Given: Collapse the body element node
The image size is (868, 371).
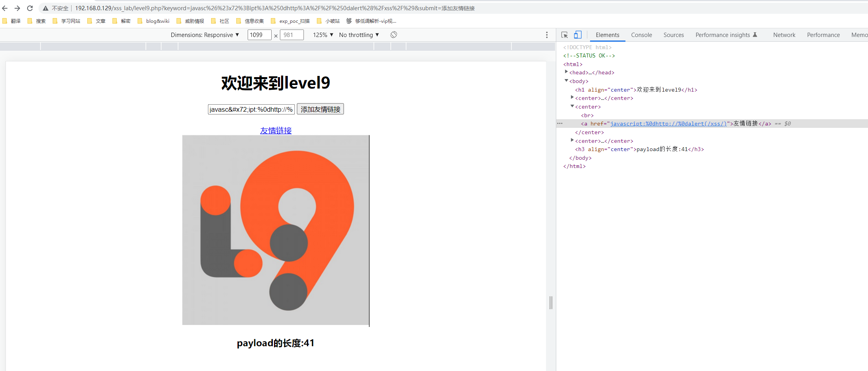Looking at the screenshot, I should tap(566, 81).
